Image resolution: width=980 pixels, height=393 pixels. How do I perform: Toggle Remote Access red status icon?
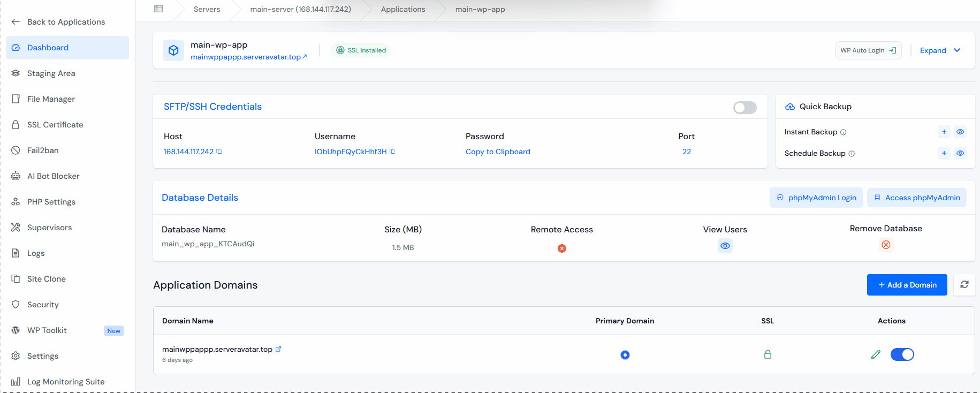(x=562, y=248)
